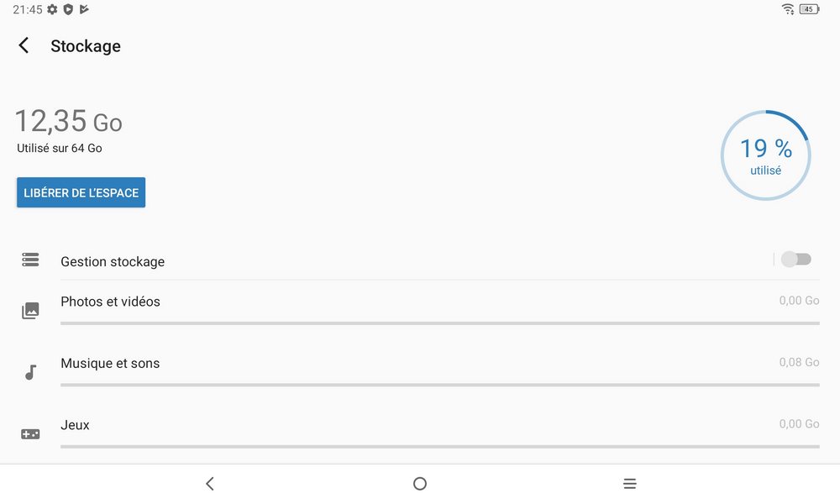Open the Photos et vidéos category
Image resolution: width=840 pixels, height=504 pixels.
coord(110,302)
